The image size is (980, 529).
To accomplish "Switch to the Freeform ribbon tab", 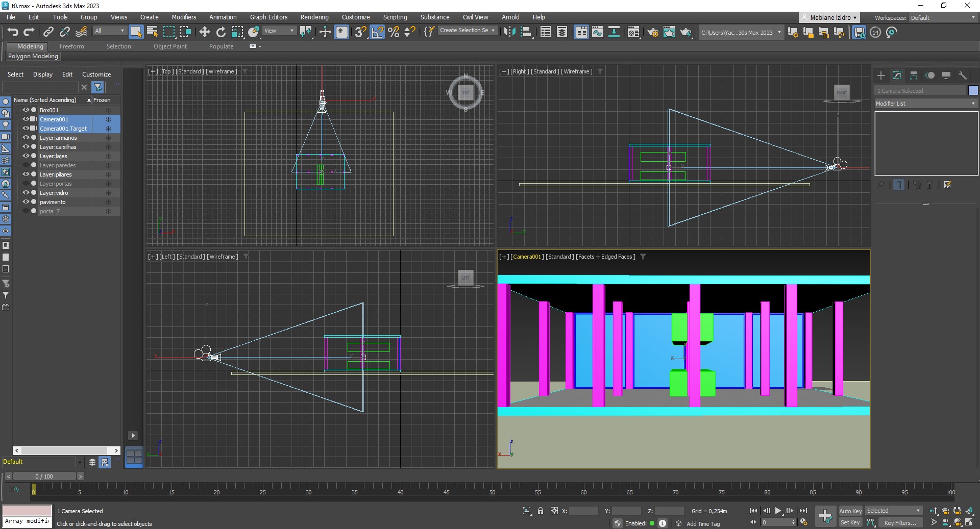I will tap(71, 46).
